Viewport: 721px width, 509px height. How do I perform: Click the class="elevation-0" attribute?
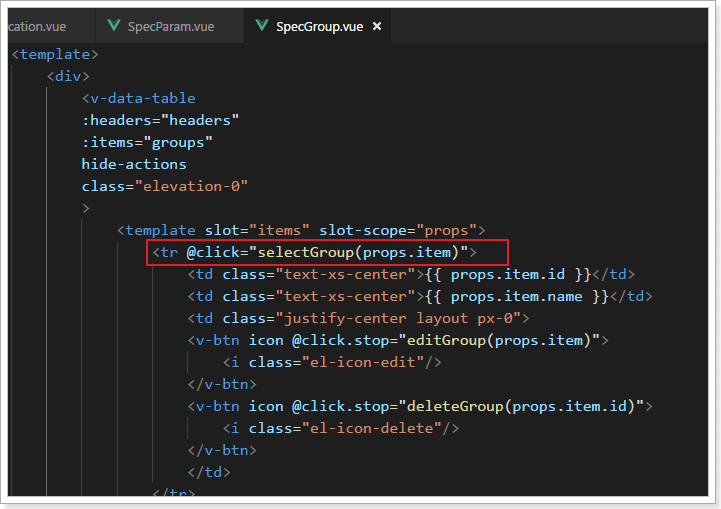click(164, 186)
